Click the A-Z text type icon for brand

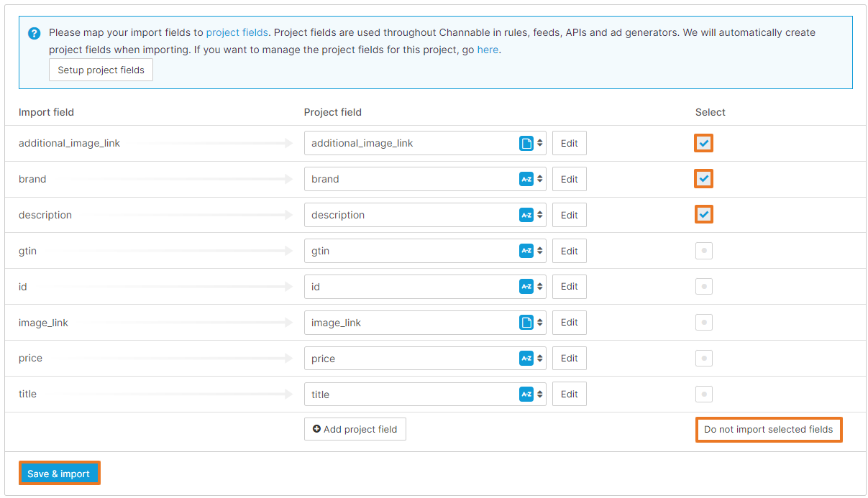point(526,179)
